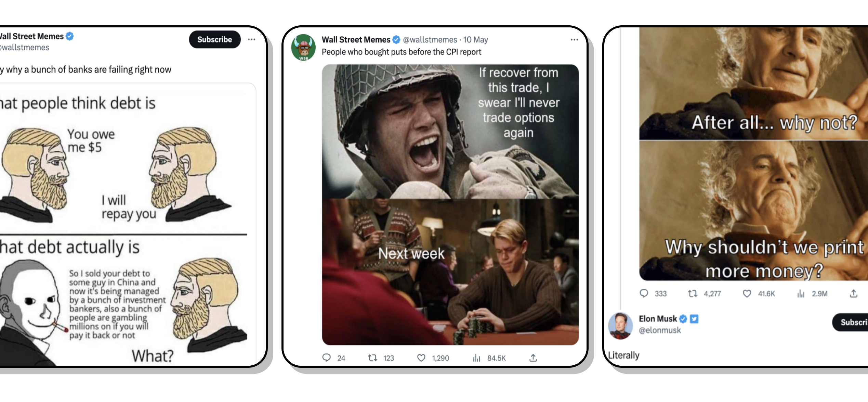Reply to the print more money tweet
868x402 pixels.
pyautogui.click(x=644, y=293)
